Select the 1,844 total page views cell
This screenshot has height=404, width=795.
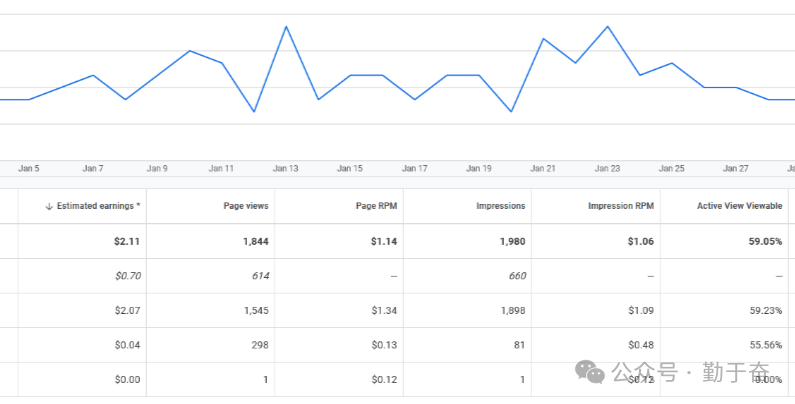tap(254, 241)
